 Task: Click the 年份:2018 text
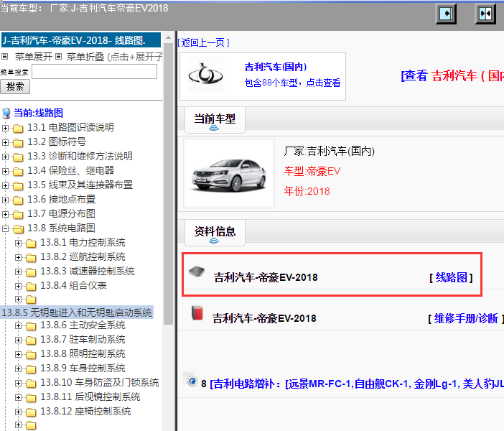pos(307,191)
